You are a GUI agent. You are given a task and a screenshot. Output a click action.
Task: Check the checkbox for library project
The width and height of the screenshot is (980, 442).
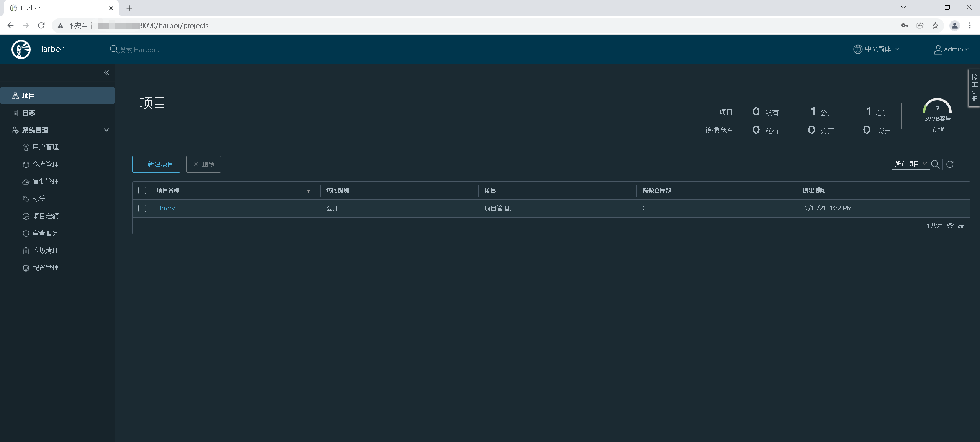click(x=142, y=208)
